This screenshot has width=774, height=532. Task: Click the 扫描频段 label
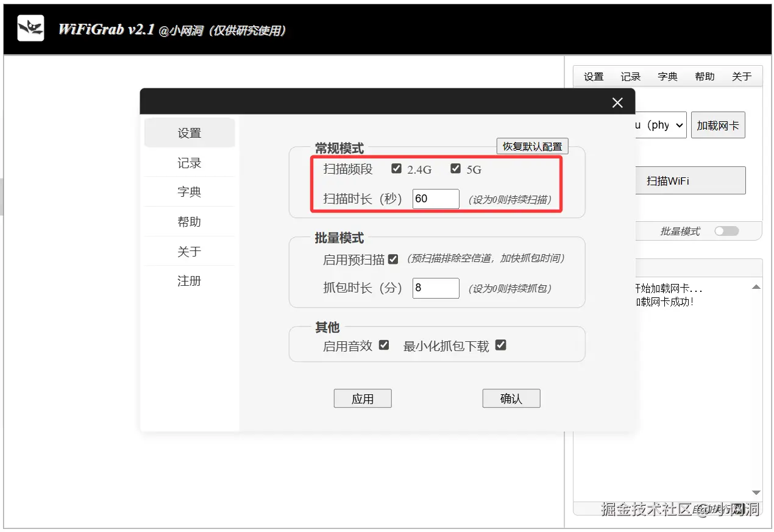348,169
